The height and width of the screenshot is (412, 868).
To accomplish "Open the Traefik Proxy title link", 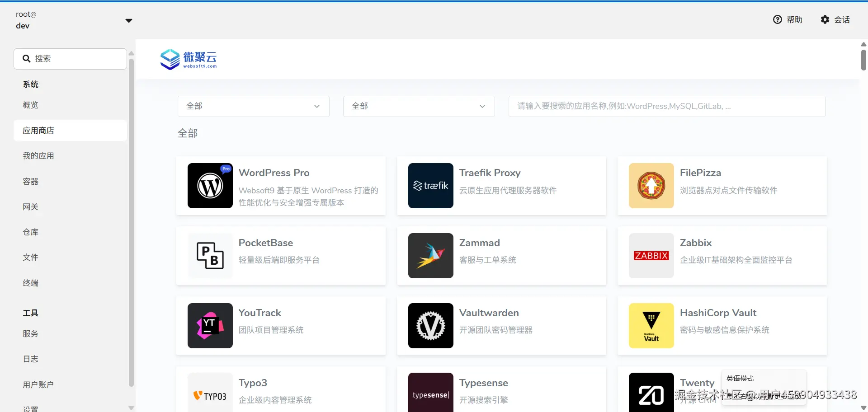I will (x=490, y=173).
